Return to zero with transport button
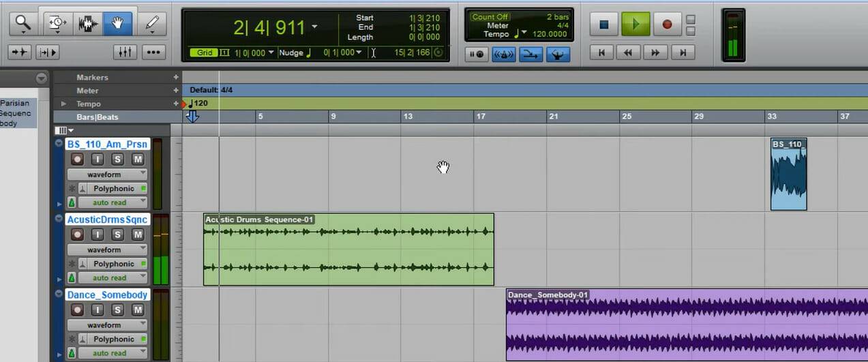Screen dimensions: 868x362 [601, 52]
